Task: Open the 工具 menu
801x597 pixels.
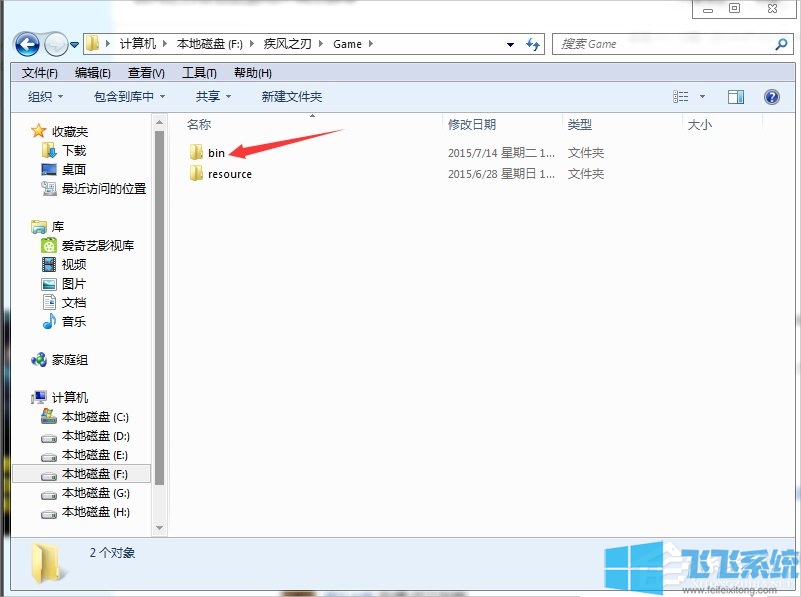Action: [197, 72]
